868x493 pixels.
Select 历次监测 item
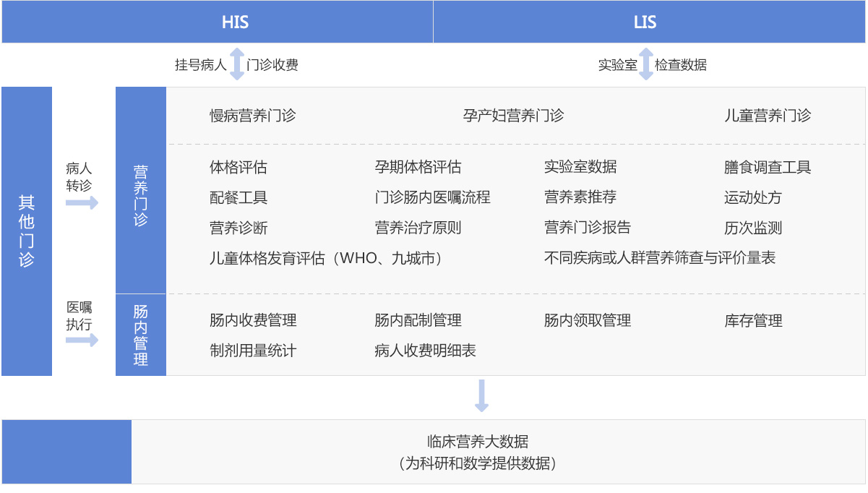[x=753, y=228]
